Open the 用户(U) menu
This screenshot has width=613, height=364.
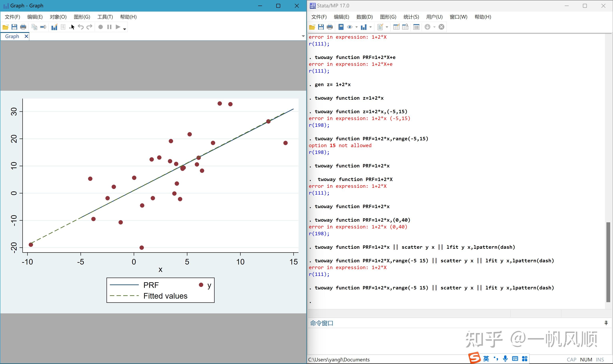coord(434,17)
